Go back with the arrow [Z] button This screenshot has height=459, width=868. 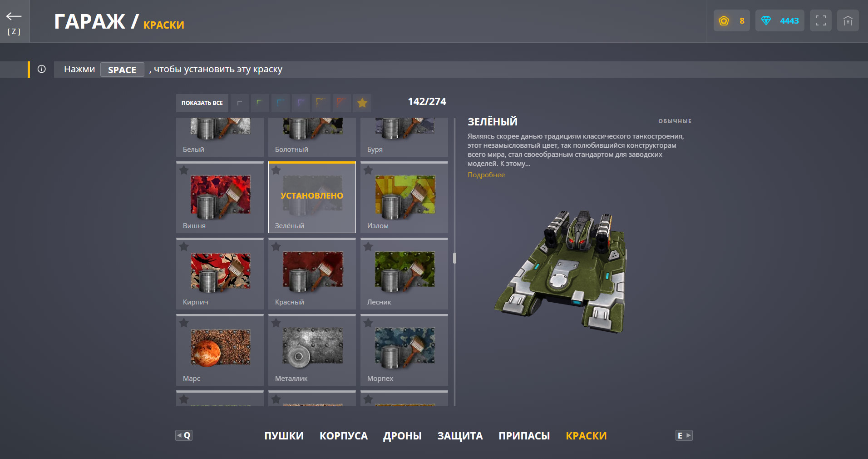pos(15,21)
